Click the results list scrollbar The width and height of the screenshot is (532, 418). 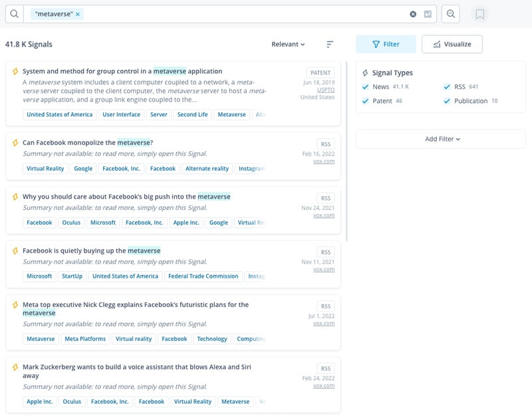(x=346, y=152)
